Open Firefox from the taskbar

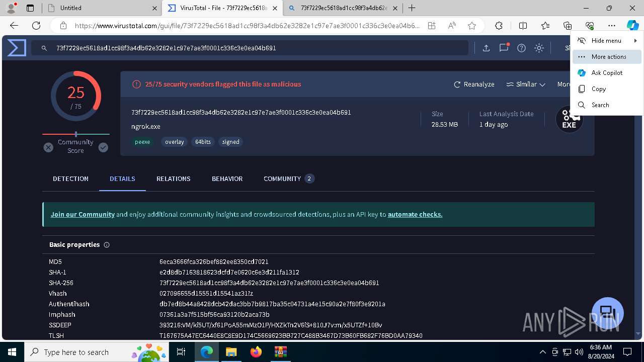(256, 352)
